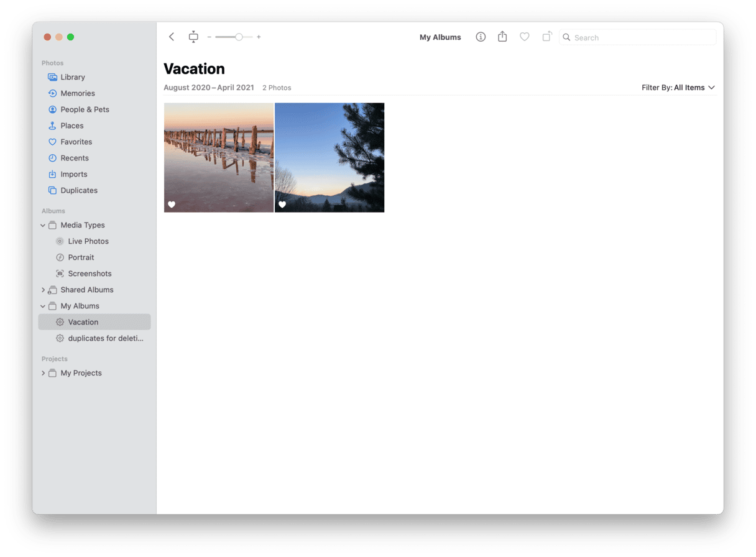Click the aspect ratio/zoom-to-fit icon

[x=193, y=37]
